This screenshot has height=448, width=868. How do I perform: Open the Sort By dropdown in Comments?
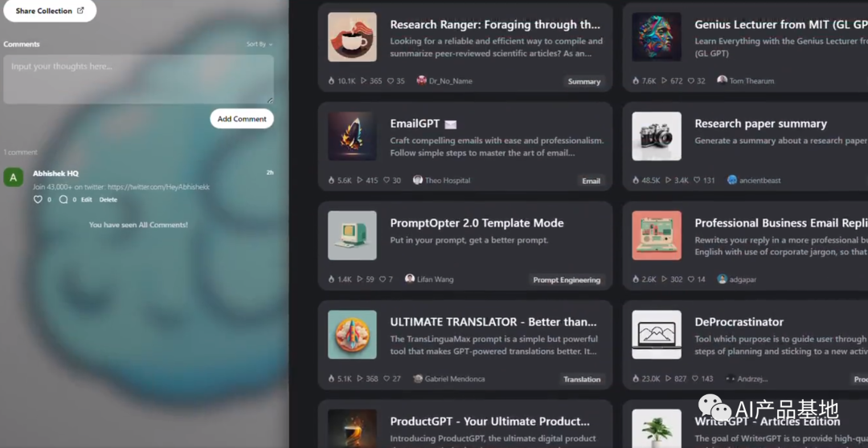(x=259, y=44)
